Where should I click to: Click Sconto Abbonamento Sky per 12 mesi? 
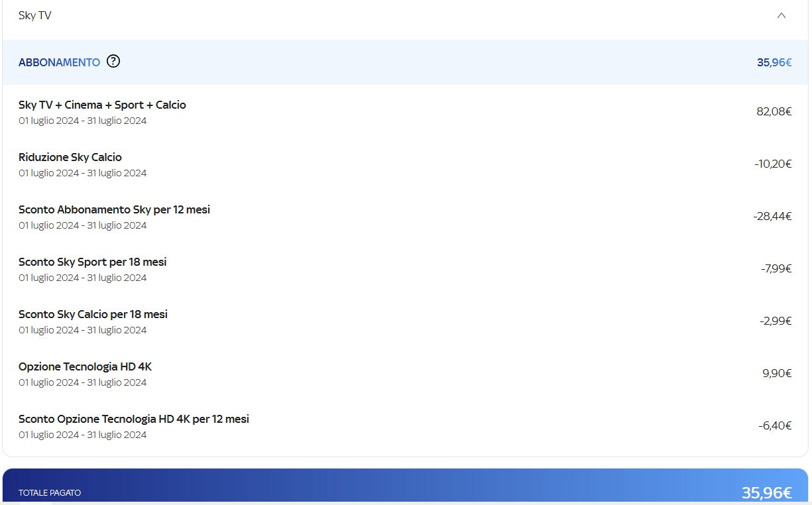click(114, 209)
